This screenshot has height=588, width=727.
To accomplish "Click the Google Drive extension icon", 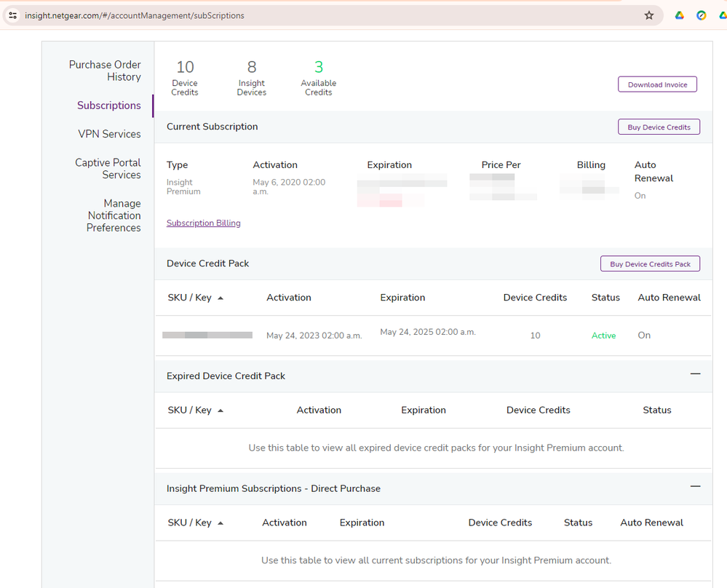I will pos(679,15).
